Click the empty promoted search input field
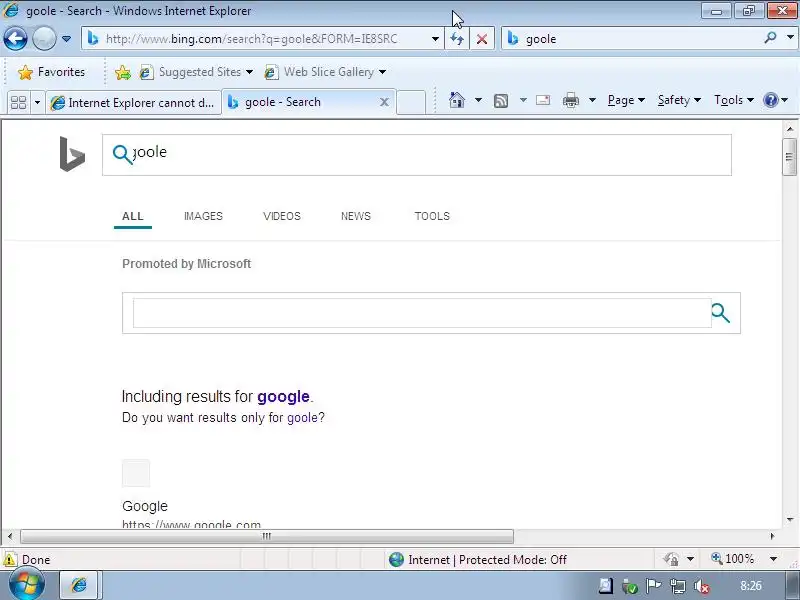800x600 pixels. tap(421, 313)
